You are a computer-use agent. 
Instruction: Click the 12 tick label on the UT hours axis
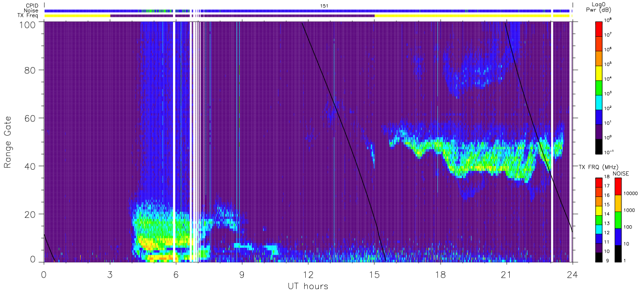point(308,274)
